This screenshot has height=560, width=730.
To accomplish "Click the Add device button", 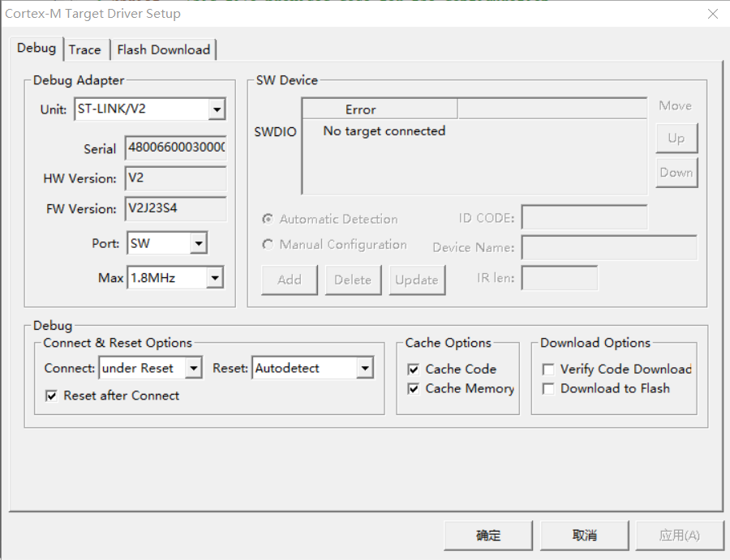I will (290, 280).
